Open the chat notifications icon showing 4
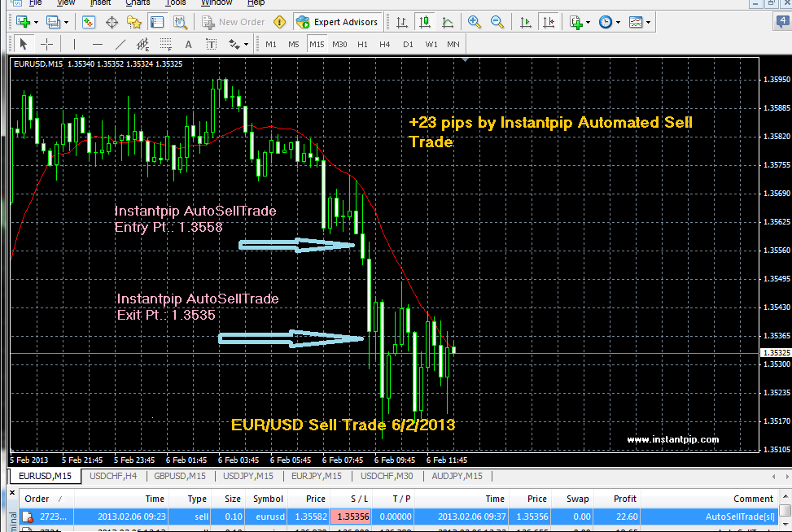Viewport: 792px width, 532px height. 783,21
